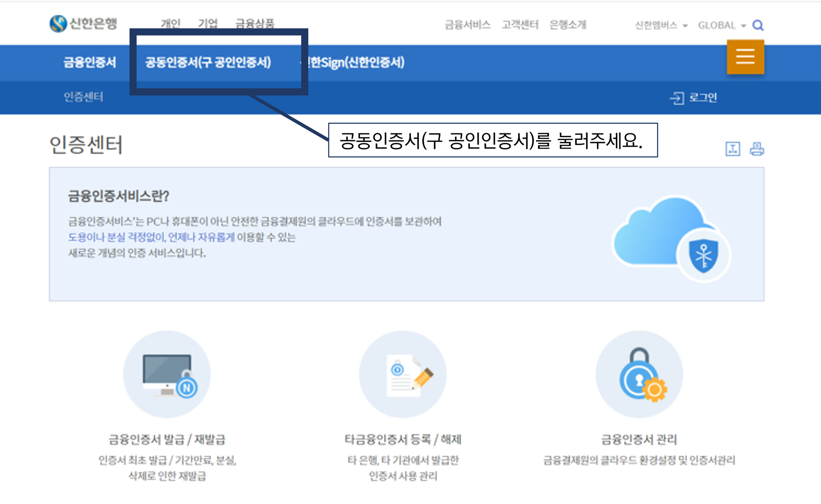Click the 로그인 login icon link

pyautogui.click(x=693, y=97)
